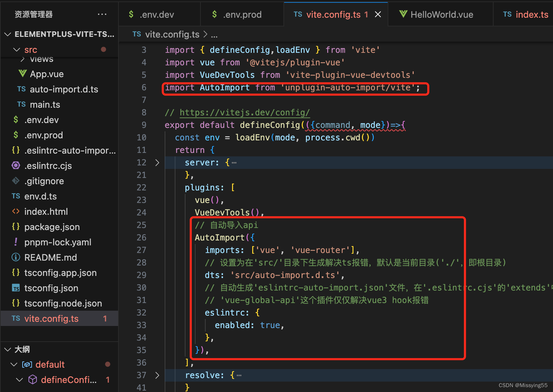
Task: Collapse the ELEMENTPLUS-VITE-TS project root
Action: 8,34
